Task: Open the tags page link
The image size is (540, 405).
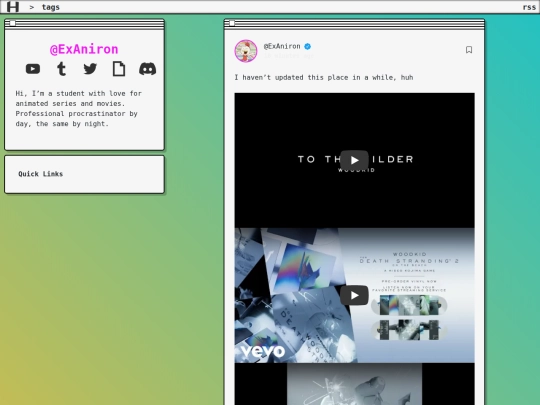Action: click(x=51, y=7)
